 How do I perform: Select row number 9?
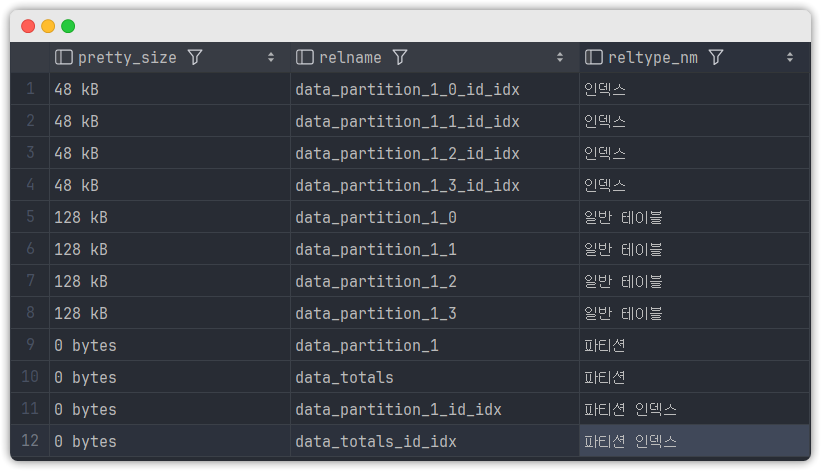click(x=30, y=345)
